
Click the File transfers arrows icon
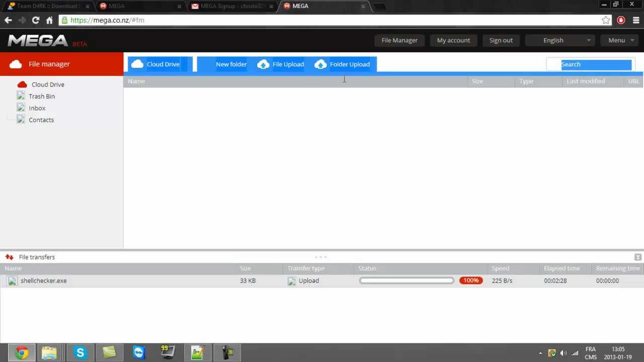point(9,257)
